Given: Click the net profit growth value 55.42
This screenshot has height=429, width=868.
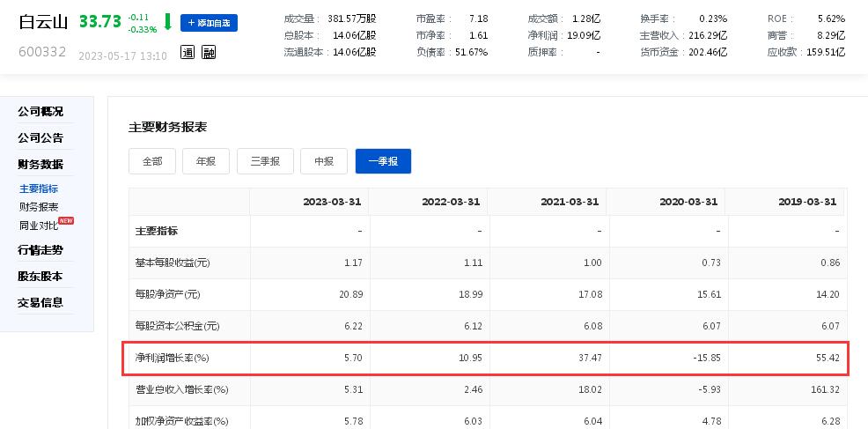Looking at the screenshot, I should [828, 358].
